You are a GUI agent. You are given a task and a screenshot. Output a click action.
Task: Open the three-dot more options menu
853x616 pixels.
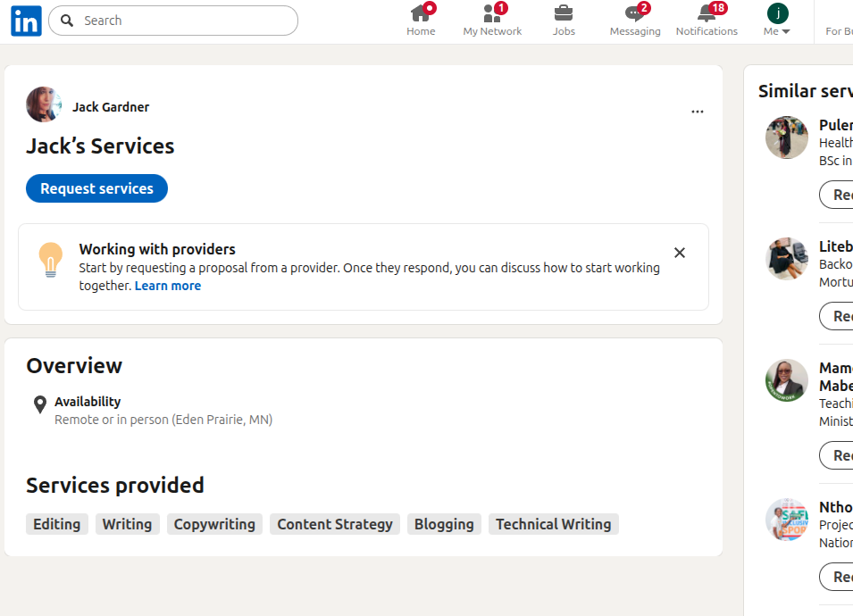698,112
